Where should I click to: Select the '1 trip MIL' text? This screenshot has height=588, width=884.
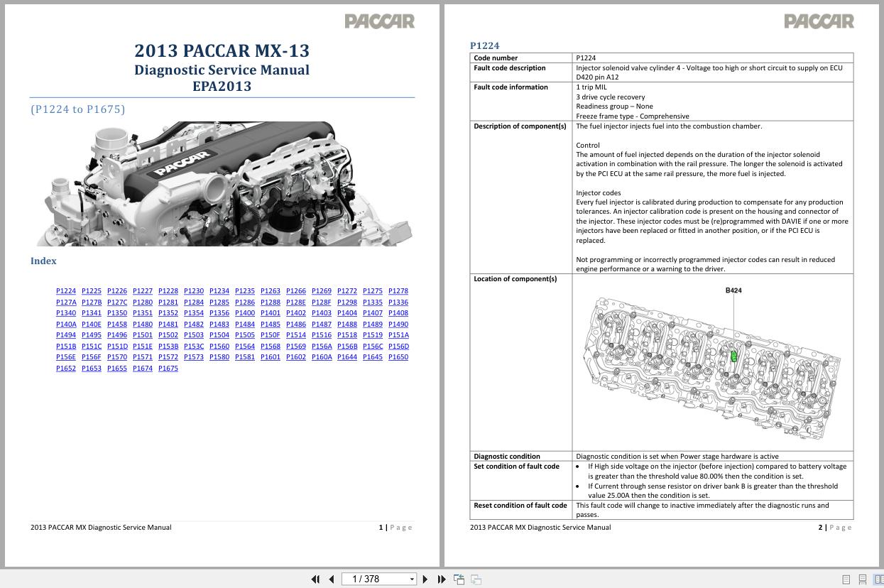591,87
